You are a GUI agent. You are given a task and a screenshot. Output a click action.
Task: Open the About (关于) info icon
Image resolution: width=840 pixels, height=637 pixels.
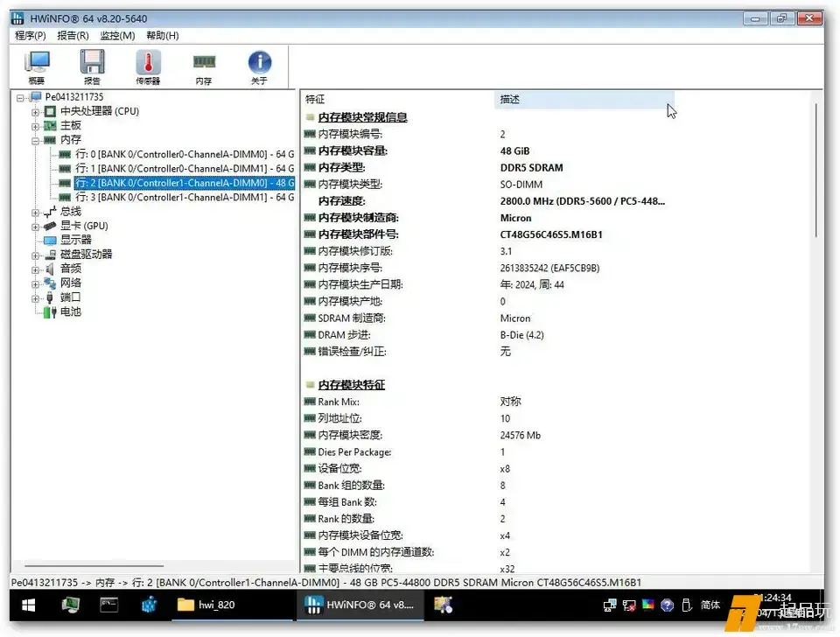point(259,66)
